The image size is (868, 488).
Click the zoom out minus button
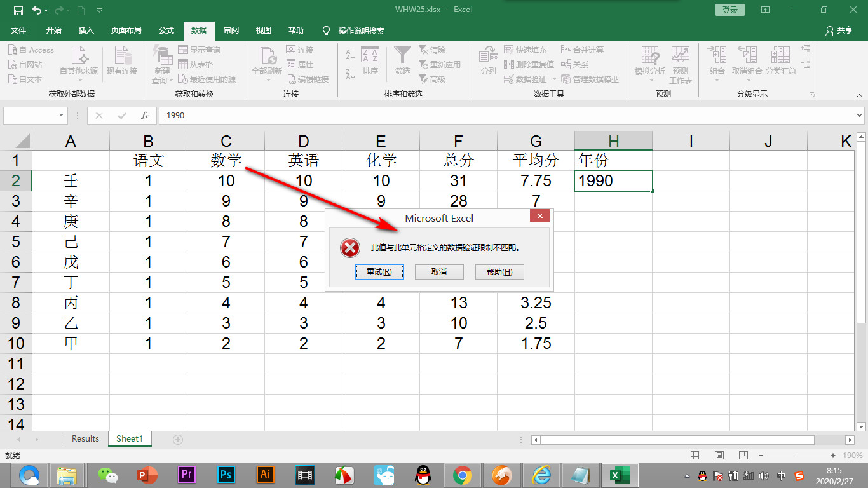tap(760, 456)
